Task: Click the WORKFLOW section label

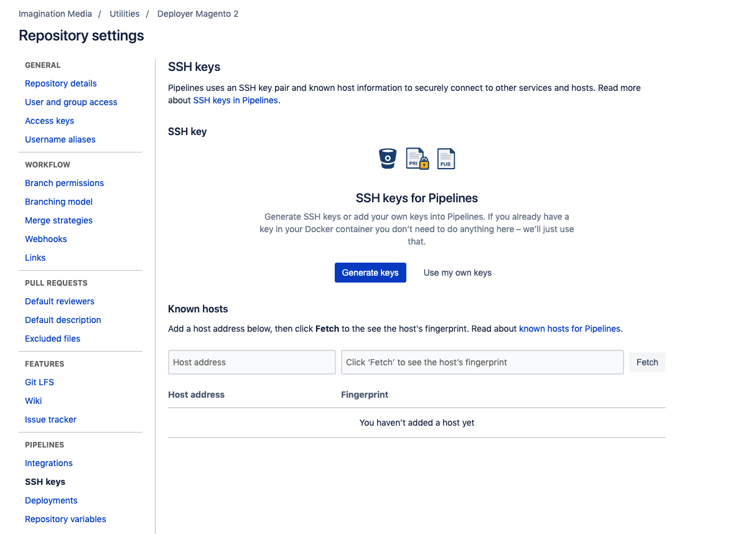Action: click(x=47, y=165)
